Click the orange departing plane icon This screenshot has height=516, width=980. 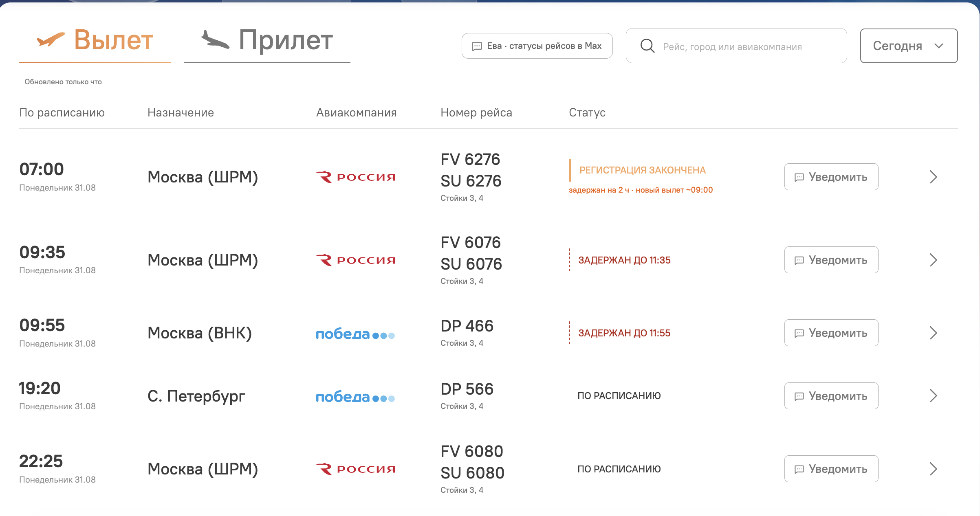(x=51, y=40)
